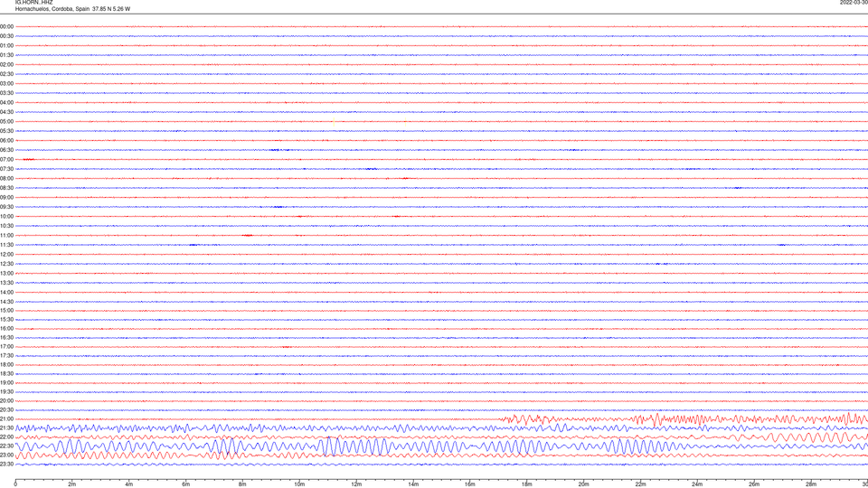Click the 13:00 row label
The image size is (868, 488).
(6, 273)
